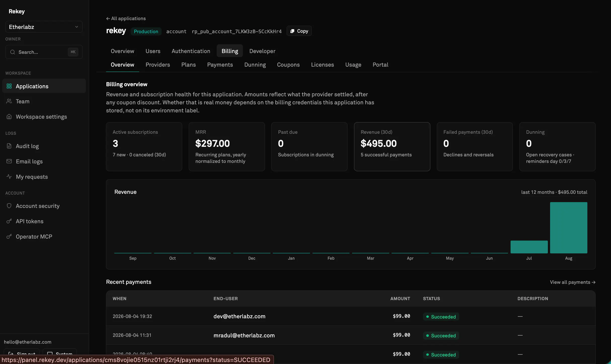Switch to the Plans sub-tab
Image resolution: width=611 pixels, height=364 pixels.
coord(188,65)
